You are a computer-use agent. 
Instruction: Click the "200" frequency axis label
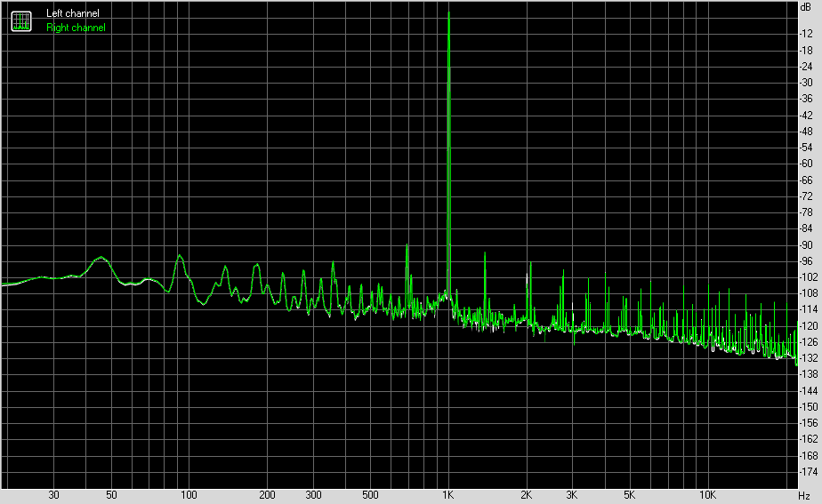click(267, 495)
